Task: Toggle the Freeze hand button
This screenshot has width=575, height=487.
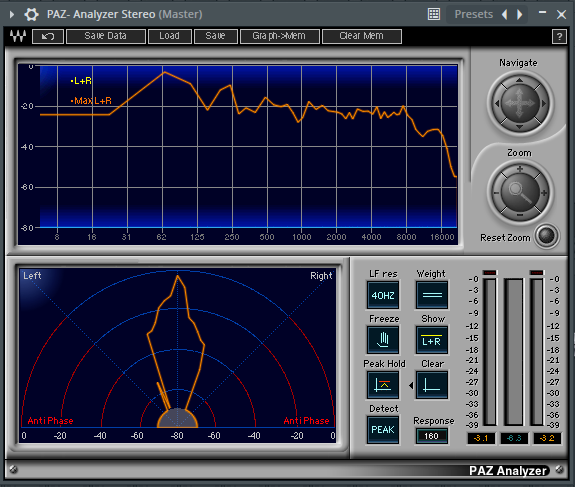Action: coord(383,340)
